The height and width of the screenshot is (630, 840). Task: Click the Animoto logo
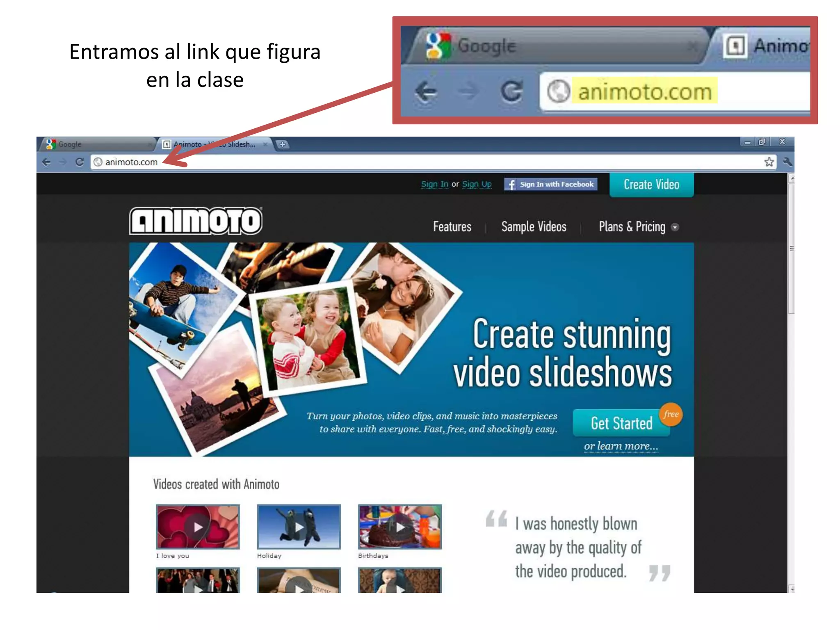(196, 221)
